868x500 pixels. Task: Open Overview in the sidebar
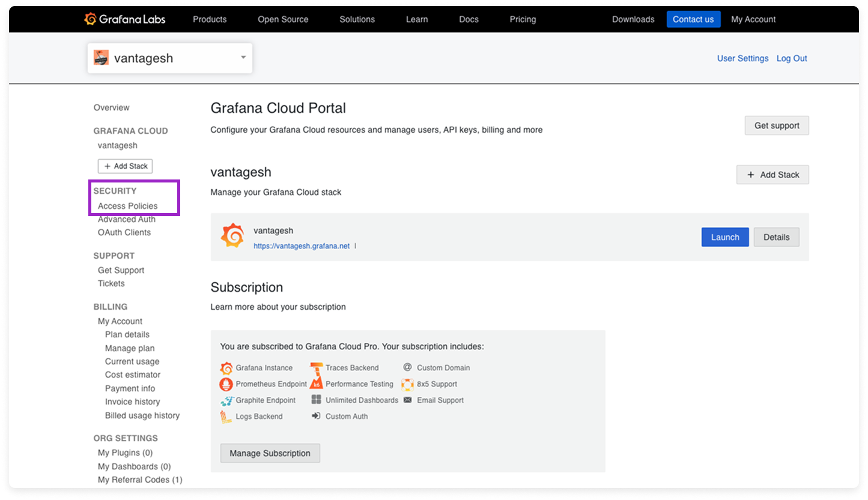click(111, 107)
